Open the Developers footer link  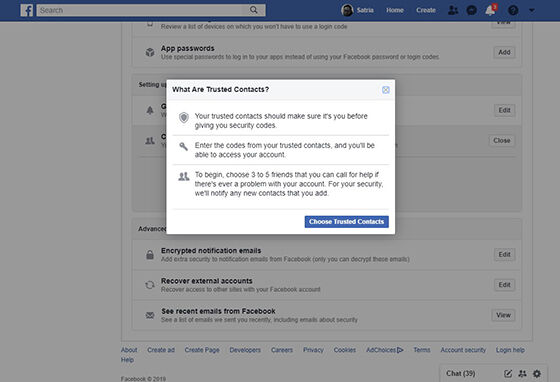pos(245,350)
